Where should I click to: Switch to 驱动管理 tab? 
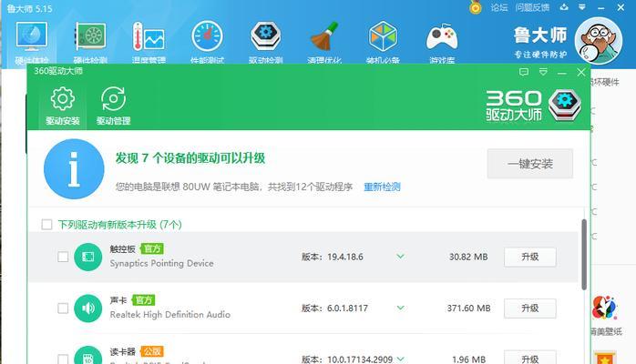113,106
